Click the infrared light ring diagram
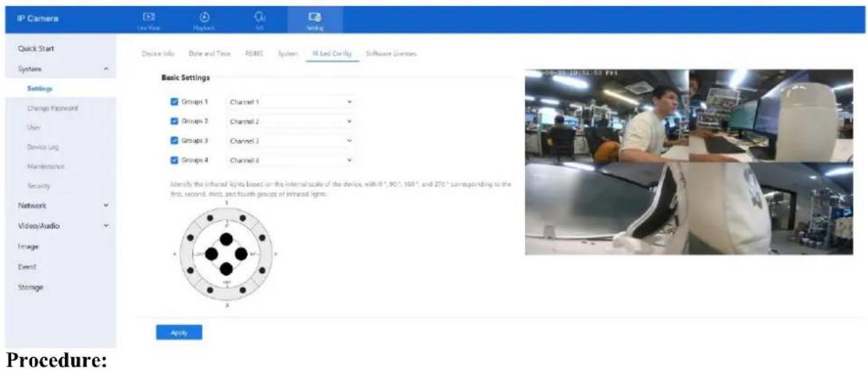Image resolution: width=868 pixels, height=370 pixels. (226, 253)
